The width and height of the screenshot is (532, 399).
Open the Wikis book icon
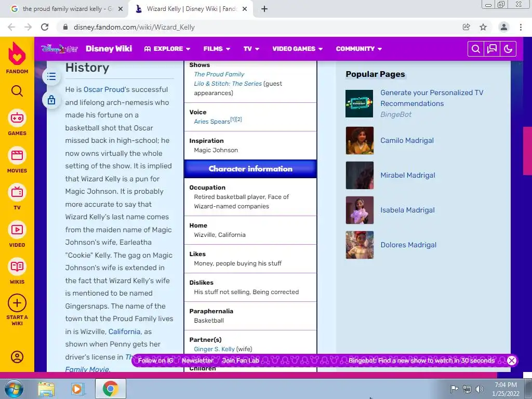(17, 267)
